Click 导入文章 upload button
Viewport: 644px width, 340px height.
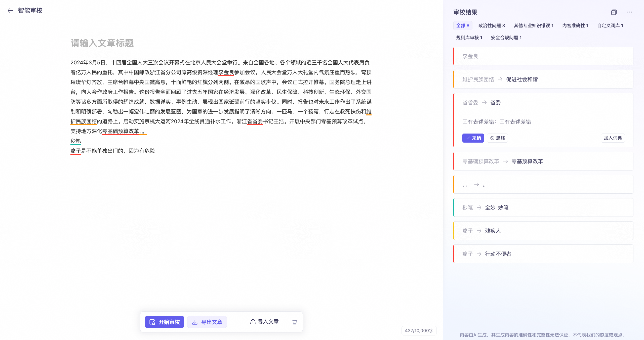[x=264, y=322]
